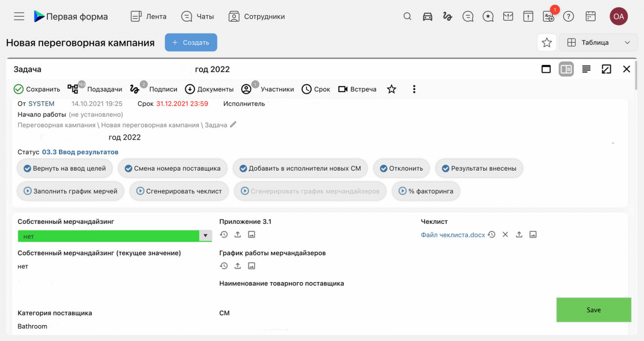The width and height of the screenshot is (644, 341).
Task: Open the calendar icon in the top bar
Action: pyautogui.click(x=590, y=16)
